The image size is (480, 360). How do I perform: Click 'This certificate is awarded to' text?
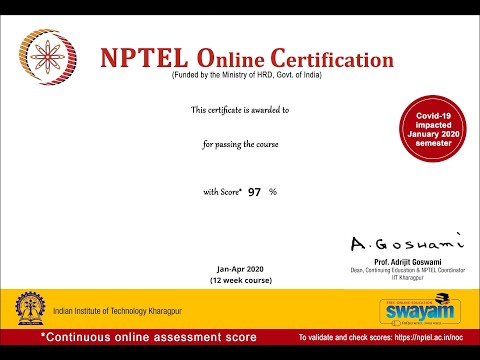click(240, 110)
